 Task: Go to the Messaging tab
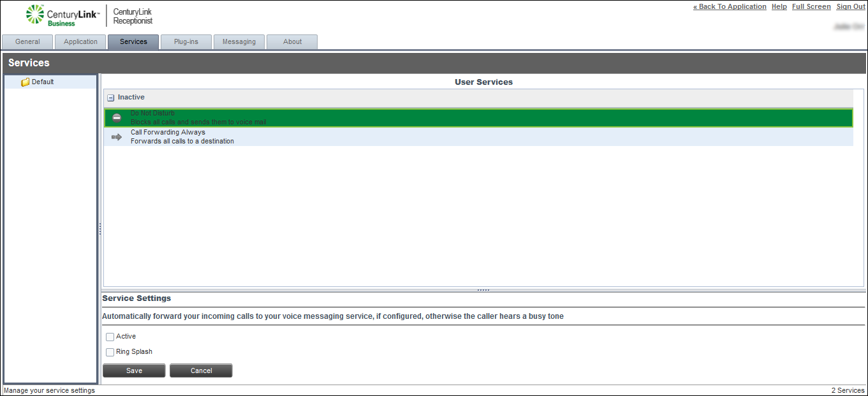pyautogui.click(x=239, y=42)
